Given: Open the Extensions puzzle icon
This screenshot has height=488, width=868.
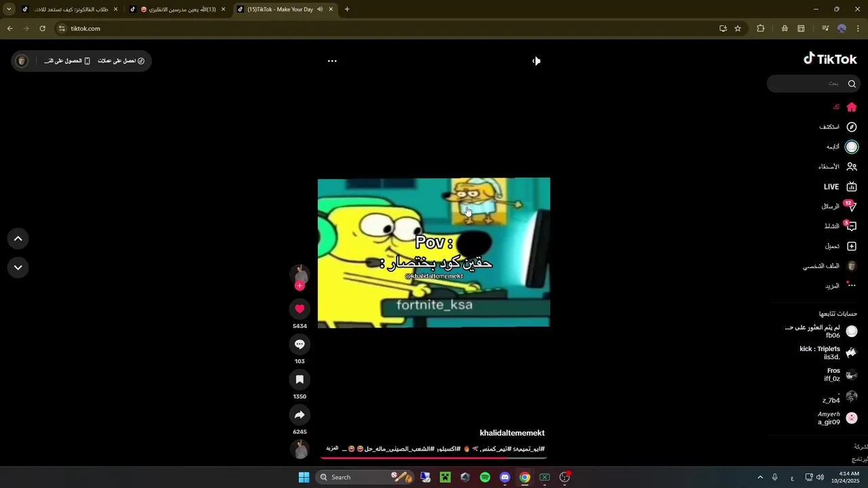Looking at the screenshot, I should pos(760,28).
